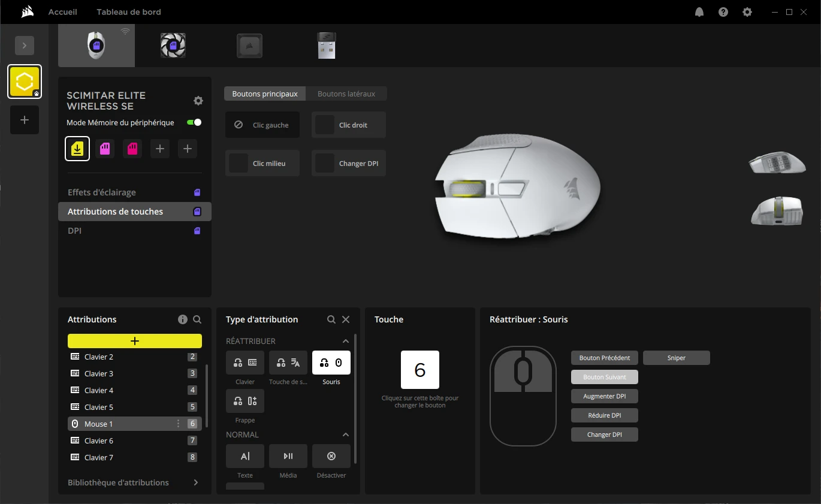Screen dimensions: 821x504
Task: Select the fan device thumbnail
Action: point(173,46)
